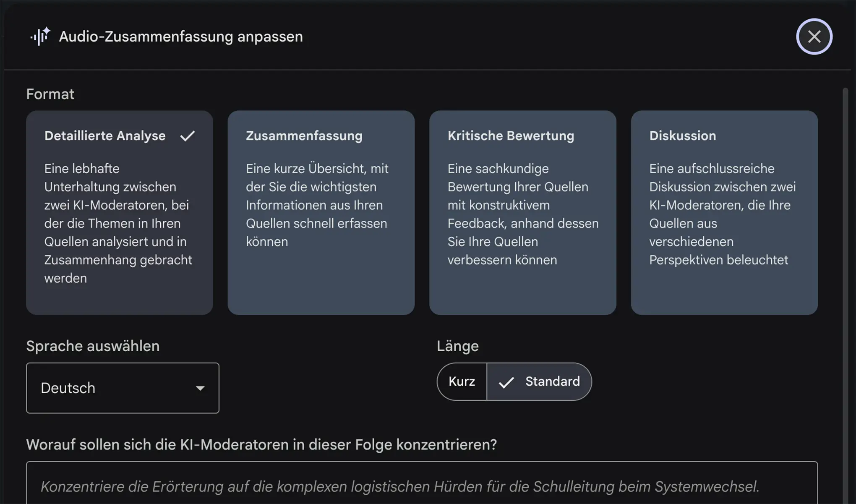Focus the KI-Moderatoren focus text field
This screenshot has height=504, width=856.
pos(421,486)
